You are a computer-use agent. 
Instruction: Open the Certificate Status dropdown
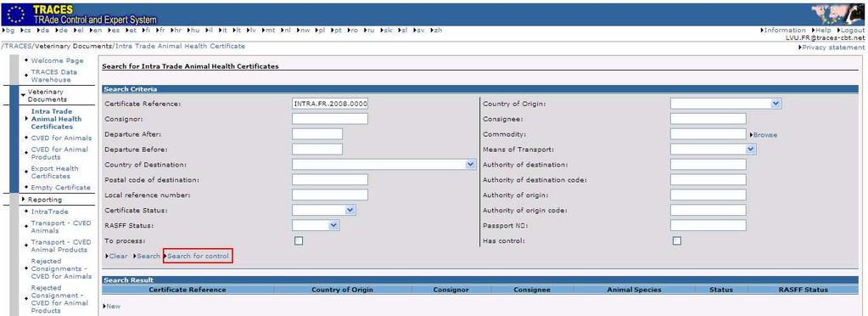click(324, 210)
